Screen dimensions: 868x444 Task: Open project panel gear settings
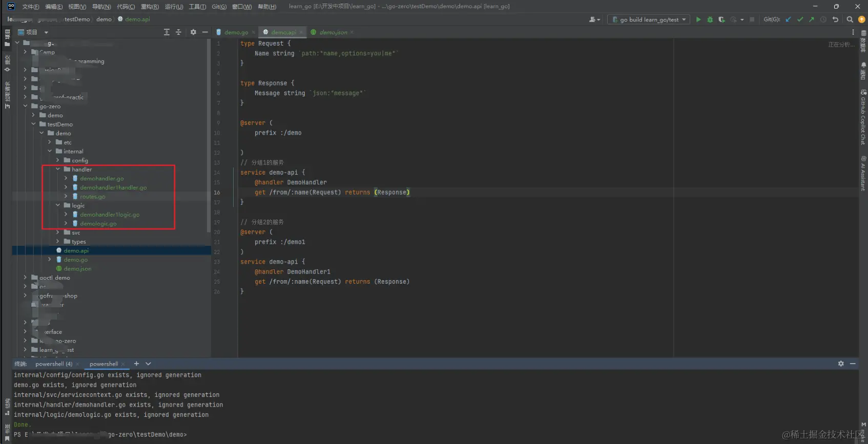193,32
